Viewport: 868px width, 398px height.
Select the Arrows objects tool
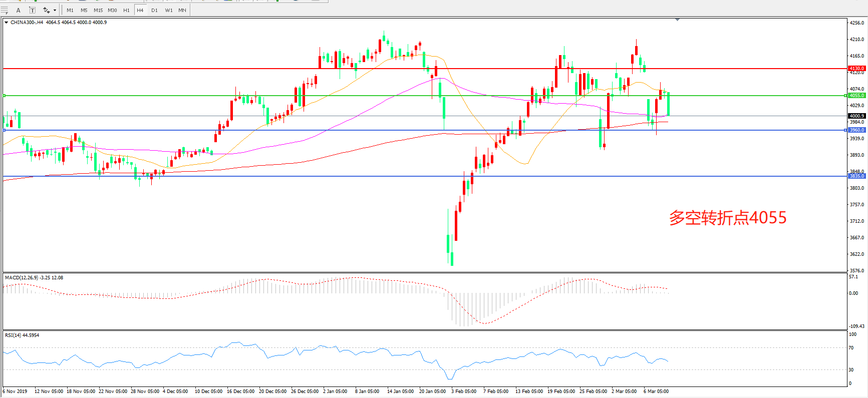pyautogui.click(x=46, y=10)
